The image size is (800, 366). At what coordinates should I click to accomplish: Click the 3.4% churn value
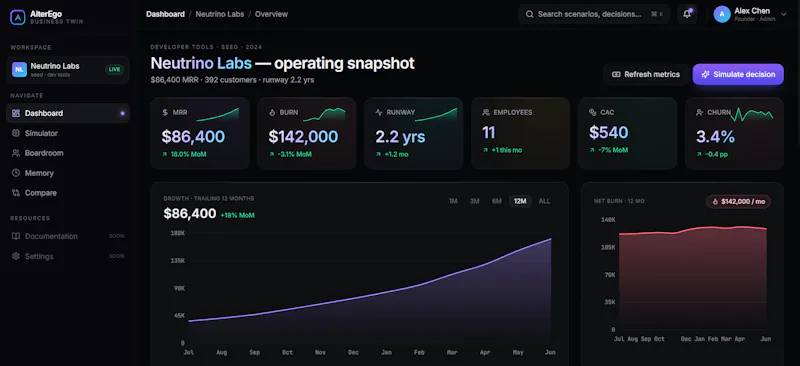coord(716,137)
